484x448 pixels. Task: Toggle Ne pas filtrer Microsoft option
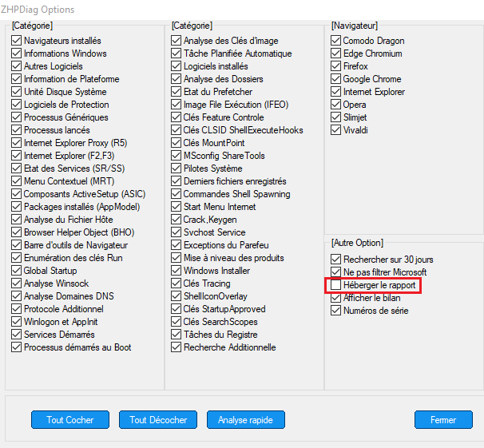[x=336, y=272]
